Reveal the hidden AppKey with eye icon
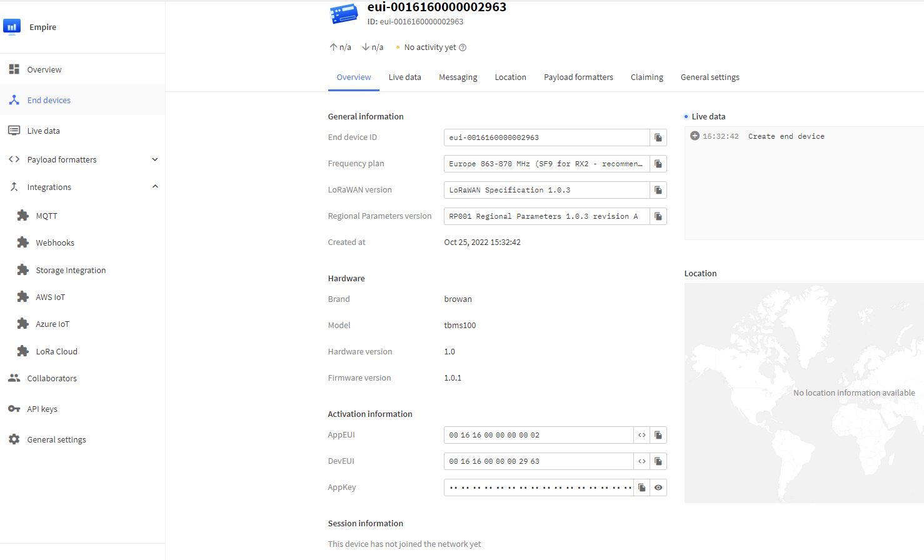Image resolution: width=924 pixels, height=560 pixels. point(658,487)
